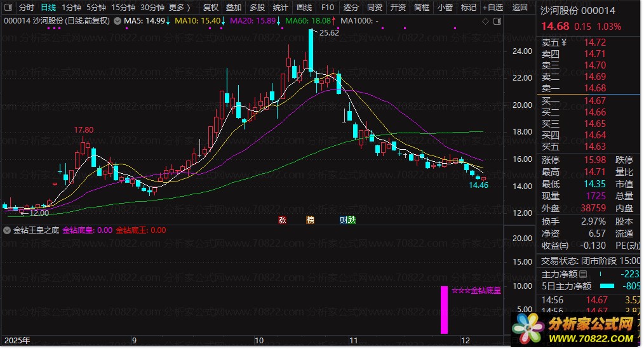
Task: Click small icon beside 主力净额 label
Action: coord(583,274)
